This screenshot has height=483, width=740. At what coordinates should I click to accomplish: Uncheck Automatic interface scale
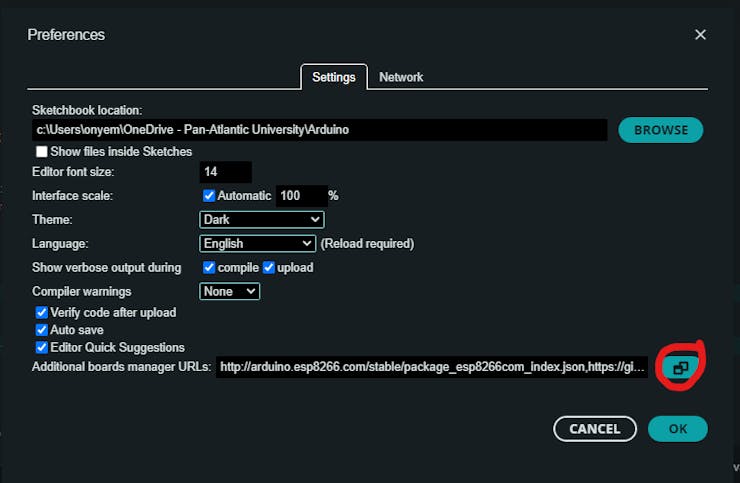coord(209,195)
